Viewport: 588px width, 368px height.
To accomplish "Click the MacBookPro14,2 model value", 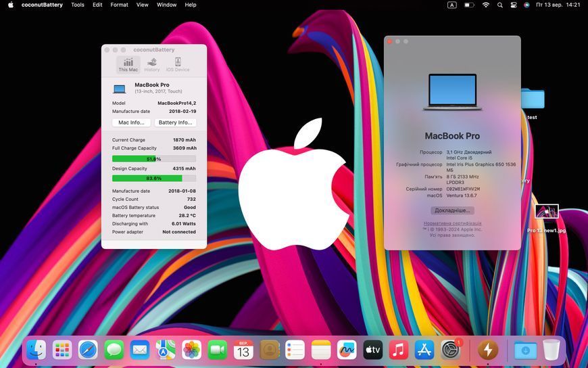I will [x=176, y=103].
